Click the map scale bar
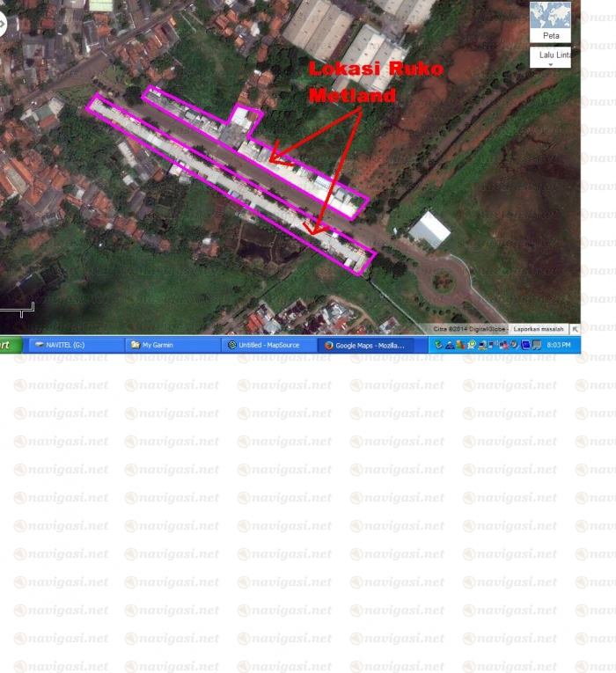Screen dimensions: 616x673 pos(16,308)
